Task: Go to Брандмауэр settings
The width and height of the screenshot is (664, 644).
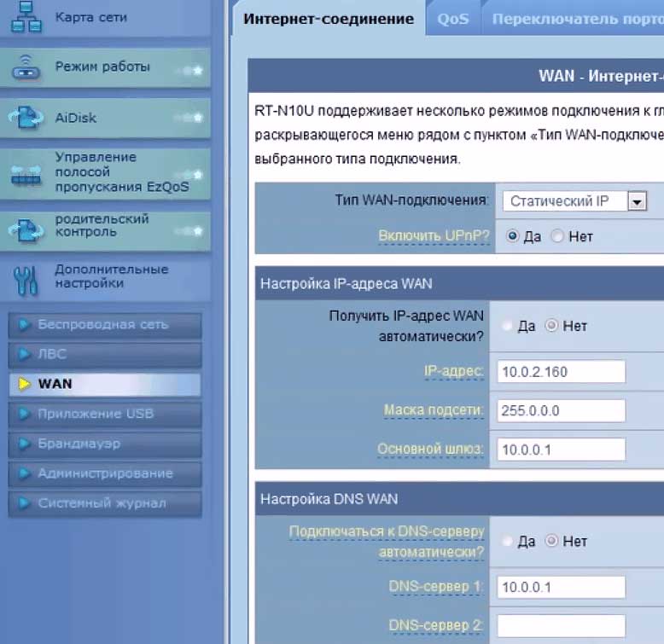Action: pyautogui.click(x=105, y=444)
